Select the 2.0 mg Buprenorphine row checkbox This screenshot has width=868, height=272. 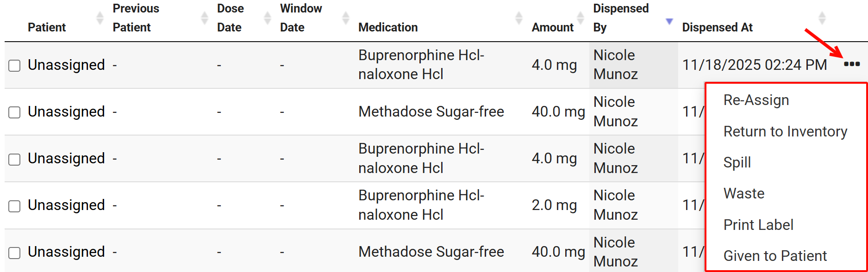pyautogui.click(x=15, y=206)
